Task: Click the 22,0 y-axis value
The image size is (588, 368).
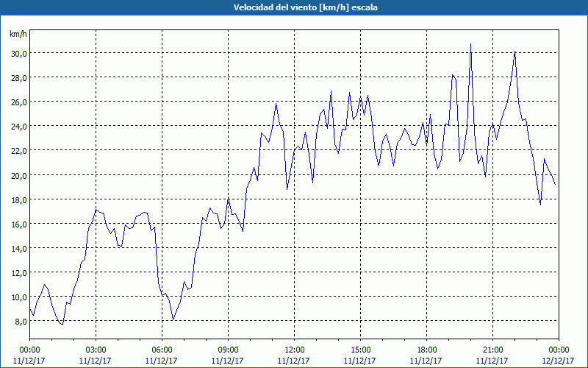Action: tap(19, 151)
